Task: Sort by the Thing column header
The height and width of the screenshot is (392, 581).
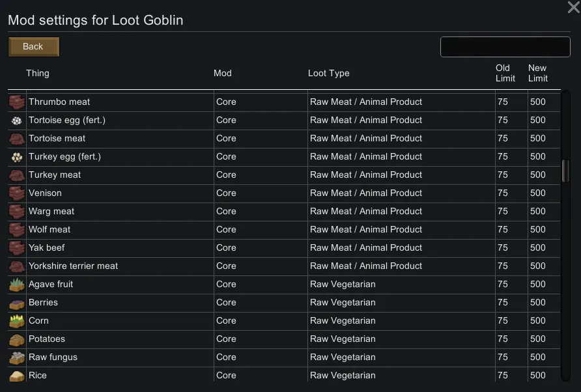Action: [x=38, y=73]
